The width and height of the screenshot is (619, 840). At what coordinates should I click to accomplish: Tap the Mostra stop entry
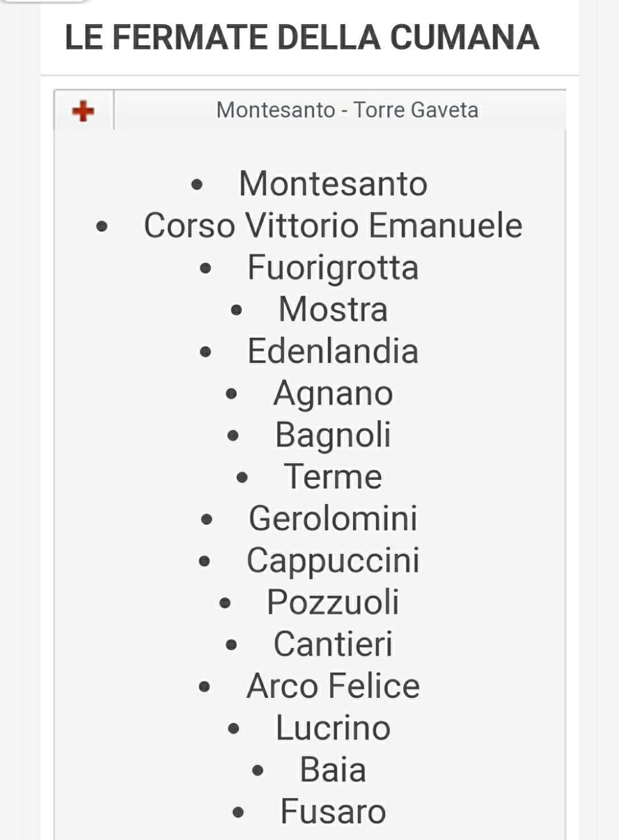pyautogui.click(x=333, y=310)
